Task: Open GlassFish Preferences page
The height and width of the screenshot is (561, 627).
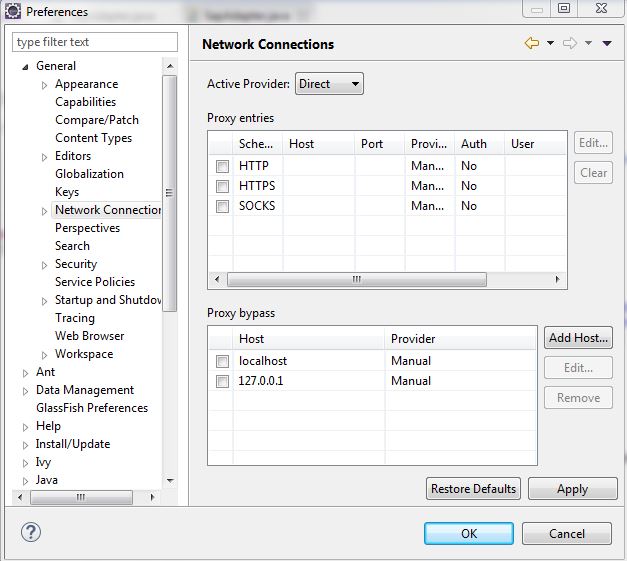Action: 92,408
